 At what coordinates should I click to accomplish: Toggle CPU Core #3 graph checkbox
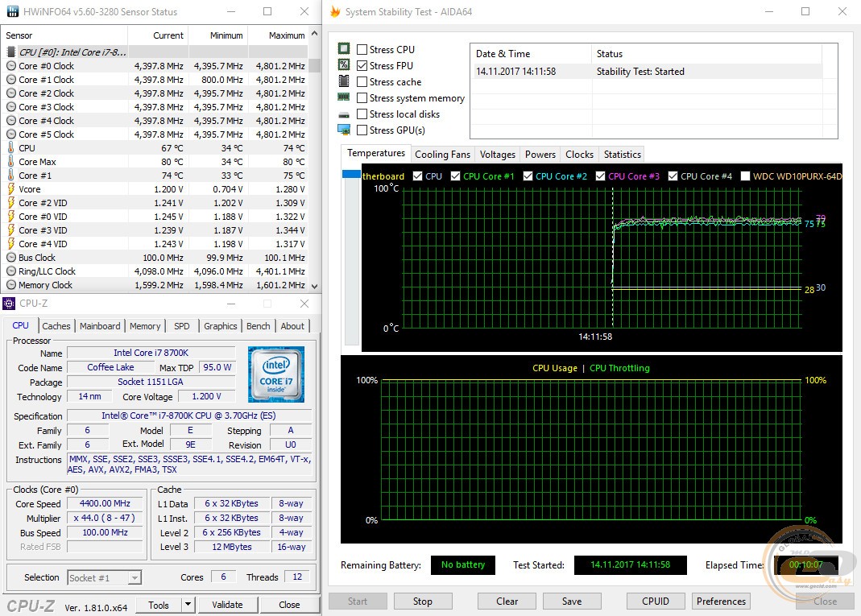(x=600, y=176)
